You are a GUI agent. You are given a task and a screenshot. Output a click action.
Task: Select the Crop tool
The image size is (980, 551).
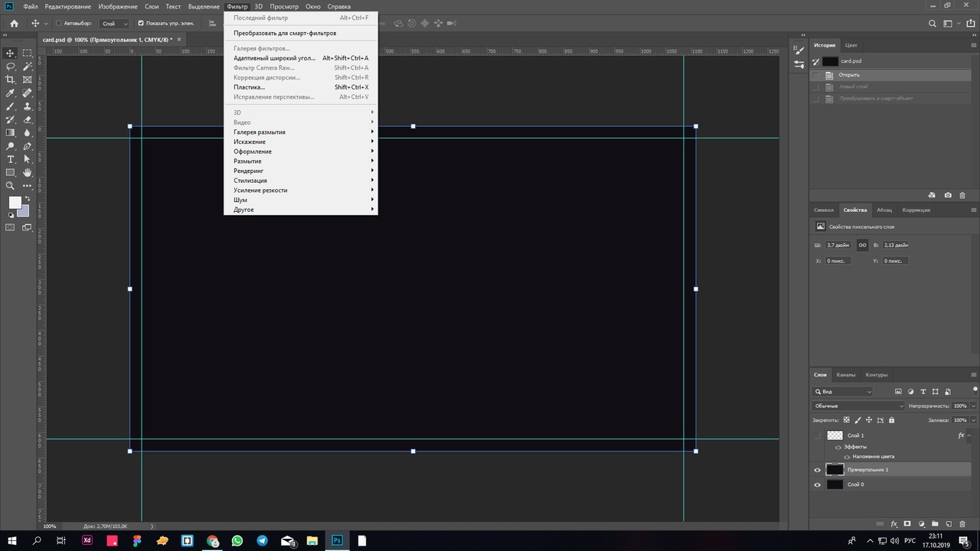tap(11, 80)
